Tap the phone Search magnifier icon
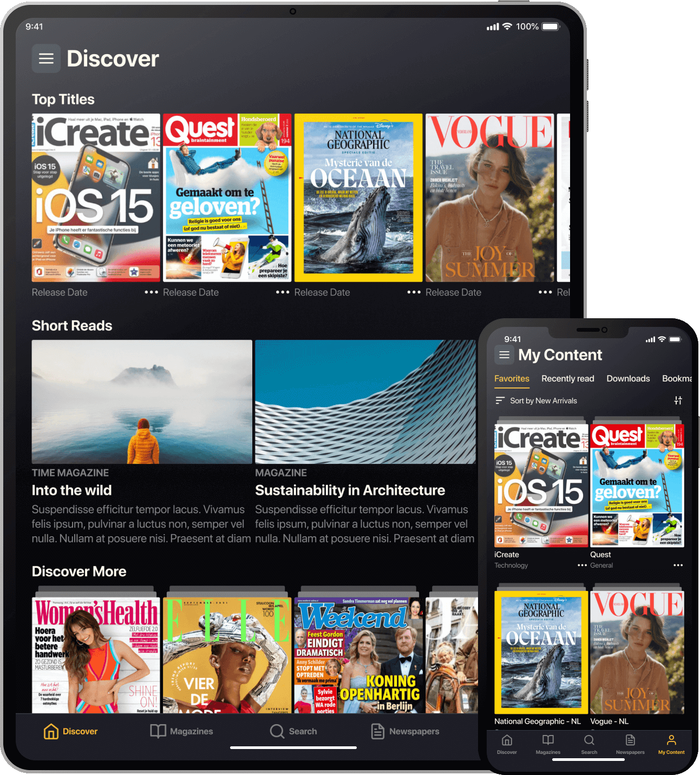Image resolution: width=700 pixels, height=775 pixels. point(589,740)
